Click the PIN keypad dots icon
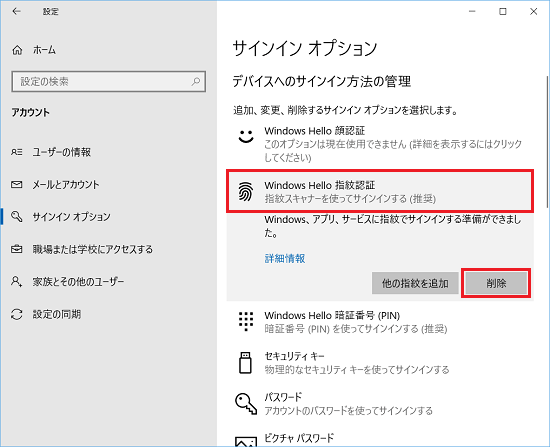This screenshot has width=550, height=447. (246, 321)
